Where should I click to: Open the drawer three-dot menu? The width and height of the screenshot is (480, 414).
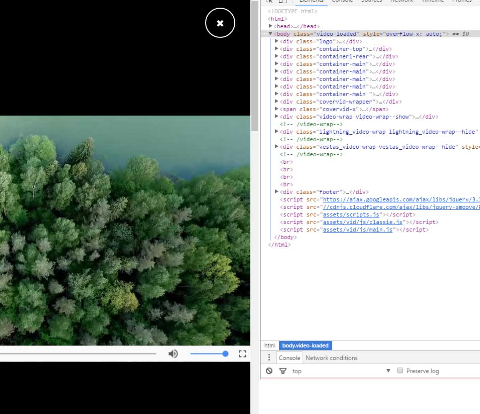(269, 358)
